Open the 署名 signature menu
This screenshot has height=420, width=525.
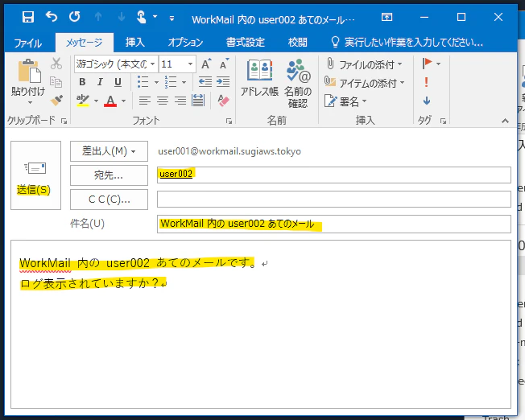(x=345, y=101)
